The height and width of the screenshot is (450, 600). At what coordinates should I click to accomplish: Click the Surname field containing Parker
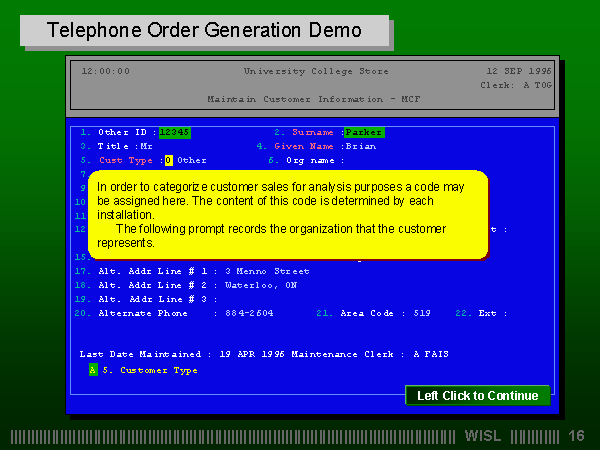364,132
